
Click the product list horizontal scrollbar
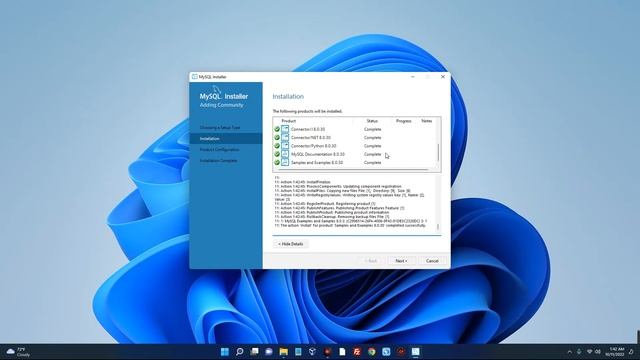[x=353, y=169]
